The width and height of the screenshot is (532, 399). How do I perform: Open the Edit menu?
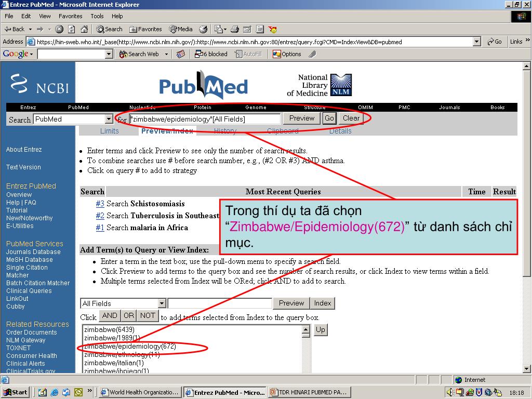point(26,16)
